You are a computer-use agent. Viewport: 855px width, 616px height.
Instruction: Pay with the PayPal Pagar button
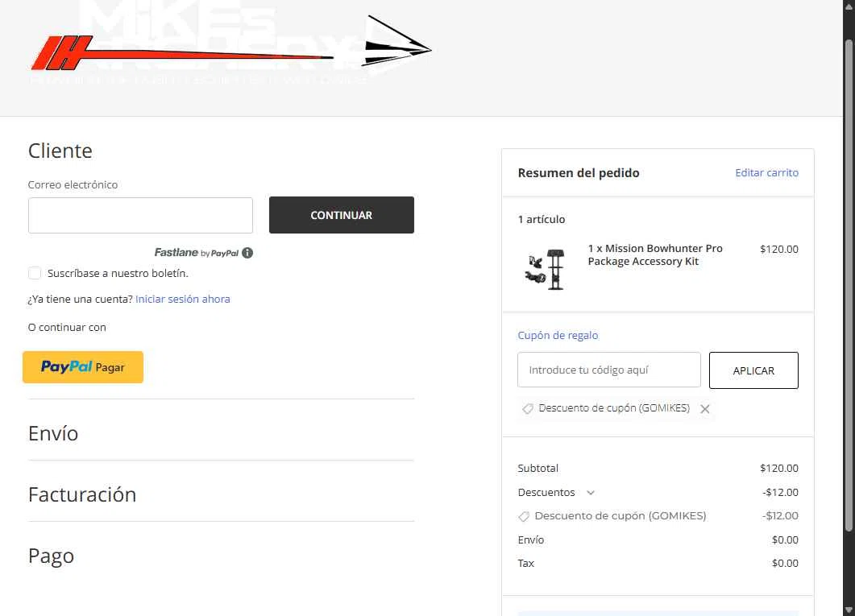[x=83, y=367]
